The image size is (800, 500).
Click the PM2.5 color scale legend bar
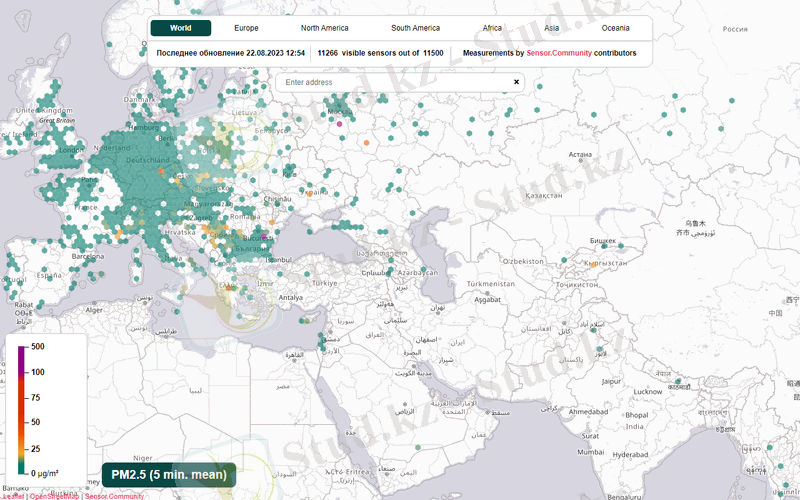coord(22,408)
